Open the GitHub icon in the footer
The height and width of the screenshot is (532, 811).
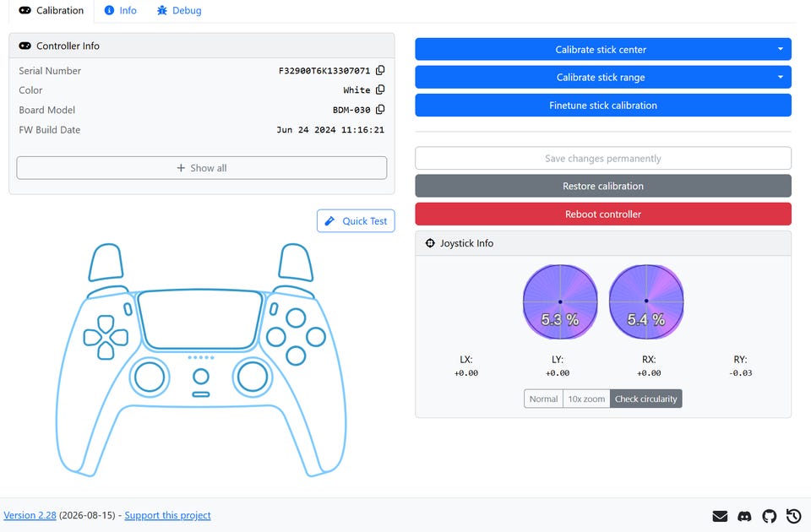(769, 516)
